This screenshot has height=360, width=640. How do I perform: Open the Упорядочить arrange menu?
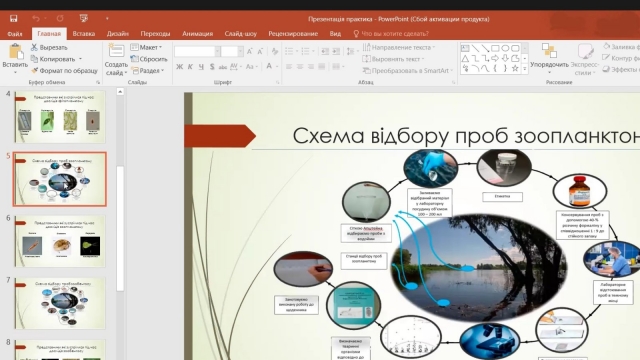coord(549,59)
